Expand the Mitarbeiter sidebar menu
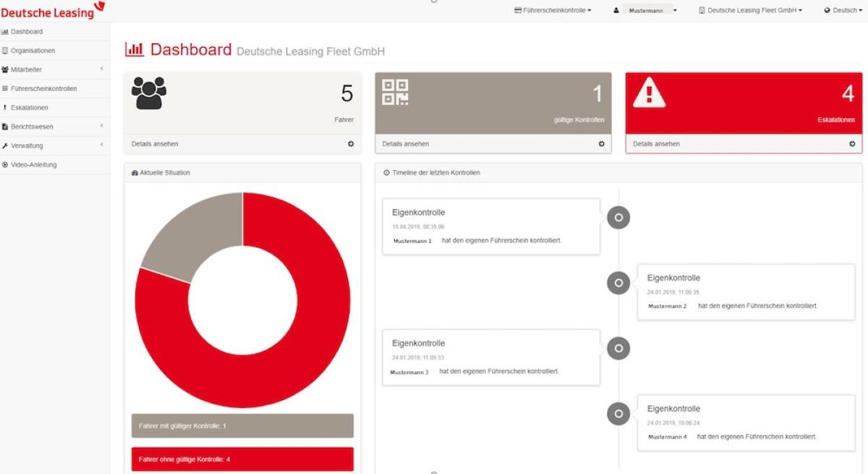Screen dimensions: 868x474 (x=54, y=69)
